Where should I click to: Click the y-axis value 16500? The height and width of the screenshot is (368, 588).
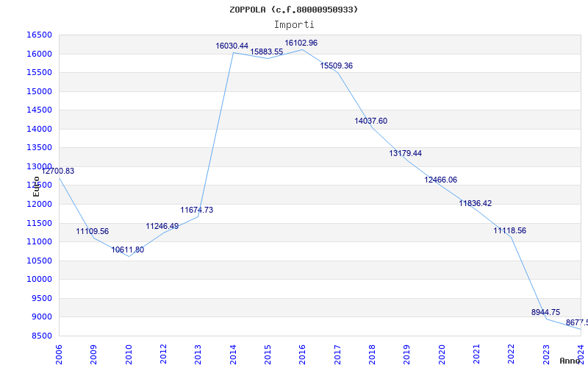(x=39, y=35)
